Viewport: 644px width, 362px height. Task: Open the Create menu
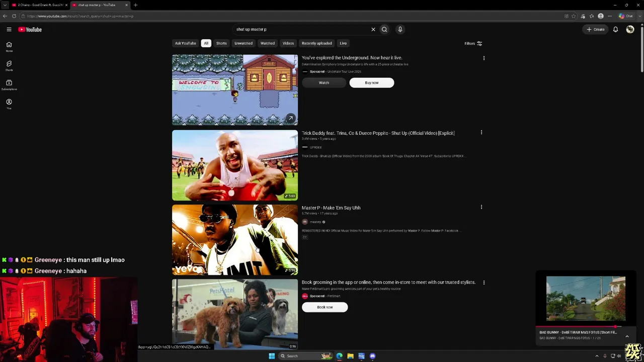click(x=595, y=29)
